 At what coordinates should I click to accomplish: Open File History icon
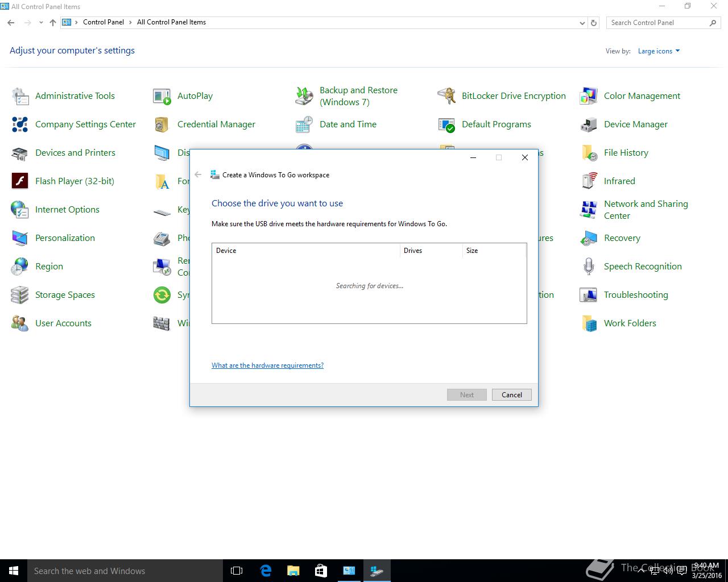[x=589, y=153]
